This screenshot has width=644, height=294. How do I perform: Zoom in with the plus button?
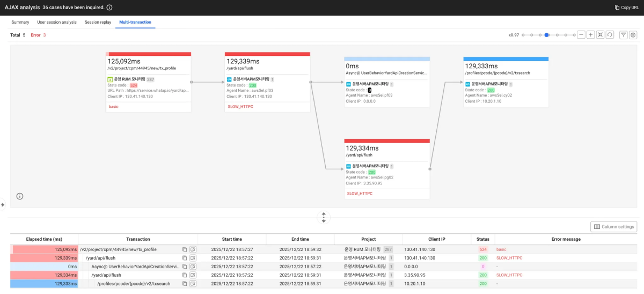point(591,35)
